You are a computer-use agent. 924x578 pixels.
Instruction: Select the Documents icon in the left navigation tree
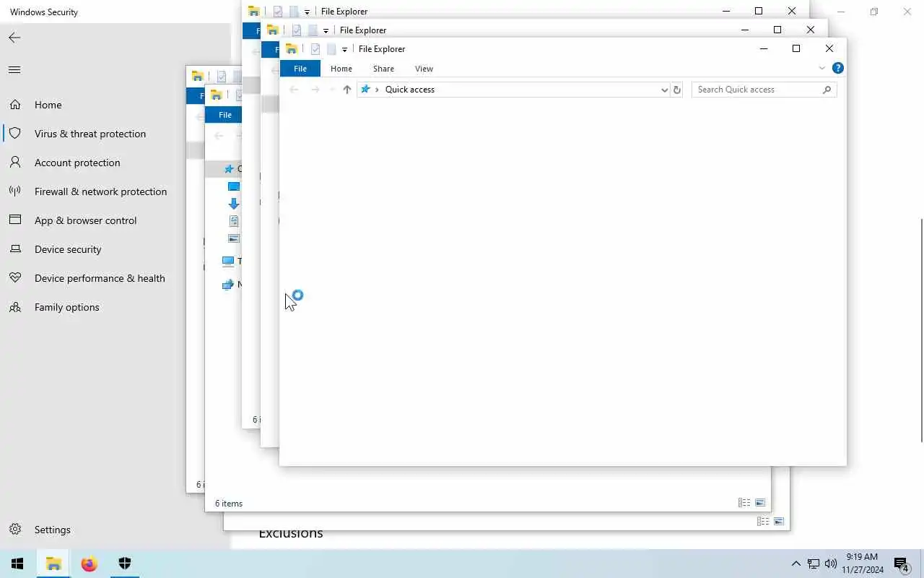pos(234,221)
